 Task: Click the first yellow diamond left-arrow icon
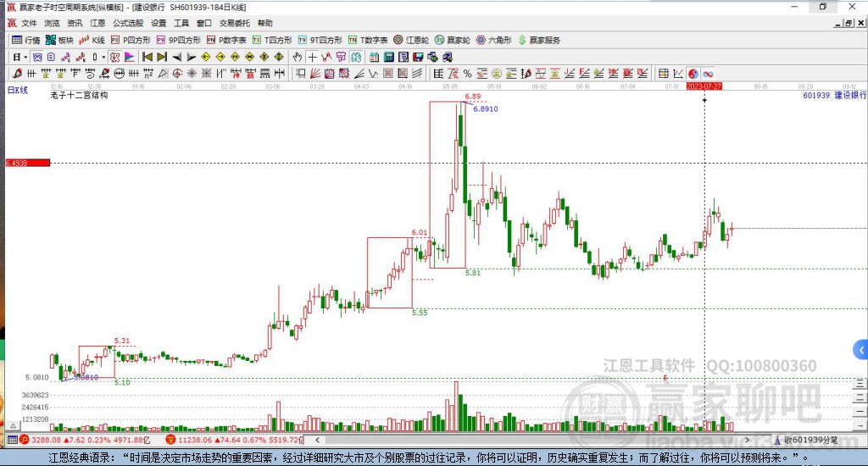(205, 57)
